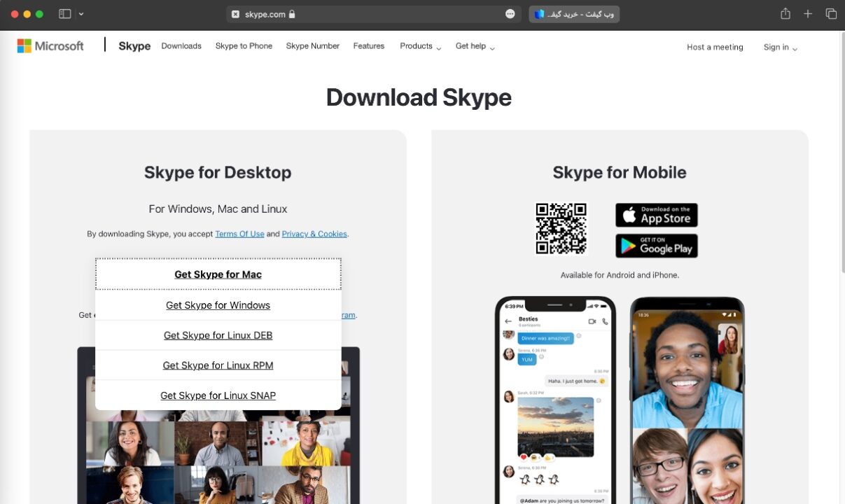
Task: Click Host a meeting
Action: point(715,47)
